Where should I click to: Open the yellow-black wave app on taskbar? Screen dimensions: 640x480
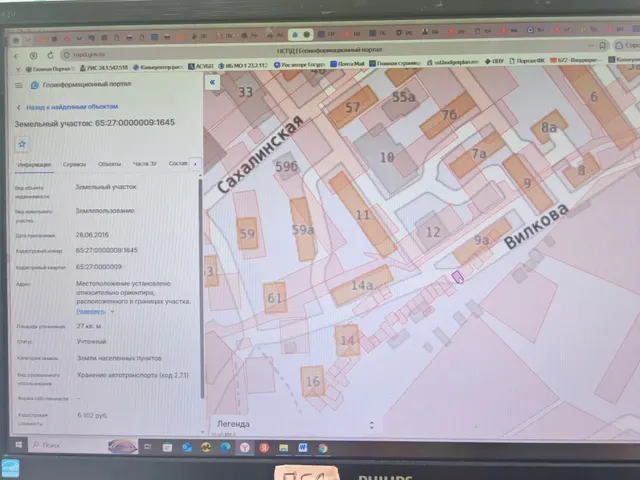coord(206,447)
